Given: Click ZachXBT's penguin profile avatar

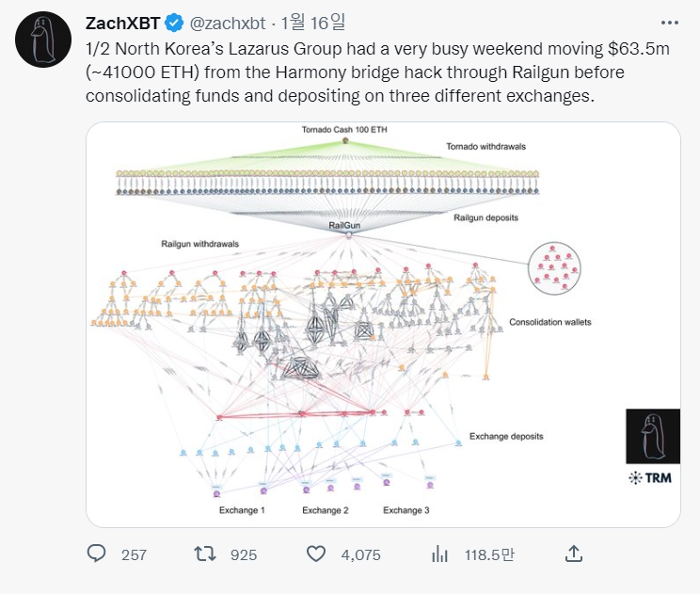Looking at the screenshot, I should click(43, 40).
